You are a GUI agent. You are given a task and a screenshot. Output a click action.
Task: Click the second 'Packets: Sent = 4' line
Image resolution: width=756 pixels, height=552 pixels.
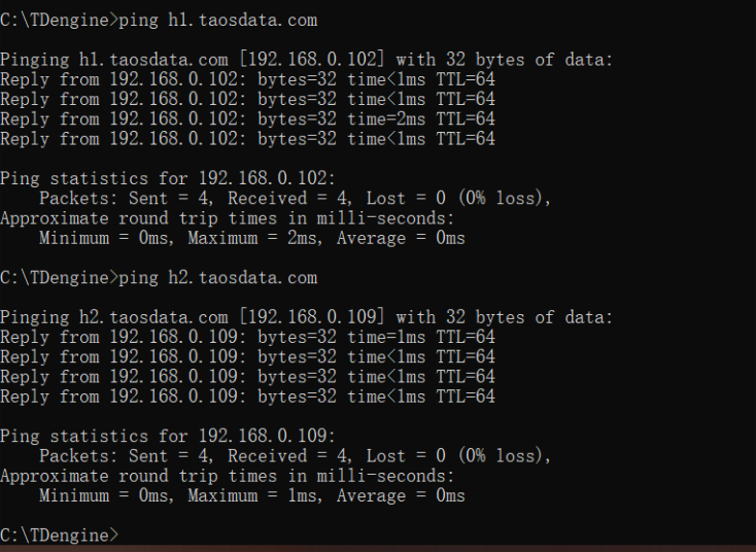pyautogui.click(x=295, y=456)
